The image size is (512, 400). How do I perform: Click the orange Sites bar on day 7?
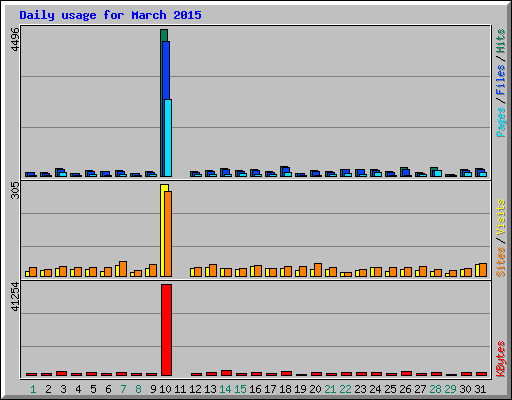pos(123,269)
